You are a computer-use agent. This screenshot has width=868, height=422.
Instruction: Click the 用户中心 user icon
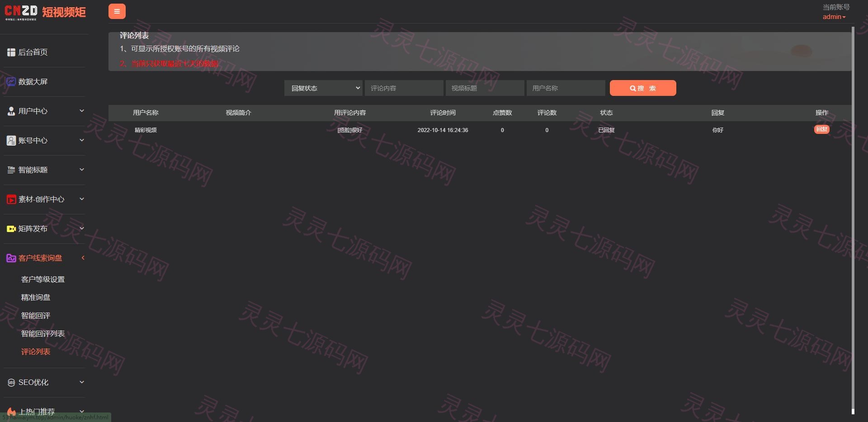[11, 111]
